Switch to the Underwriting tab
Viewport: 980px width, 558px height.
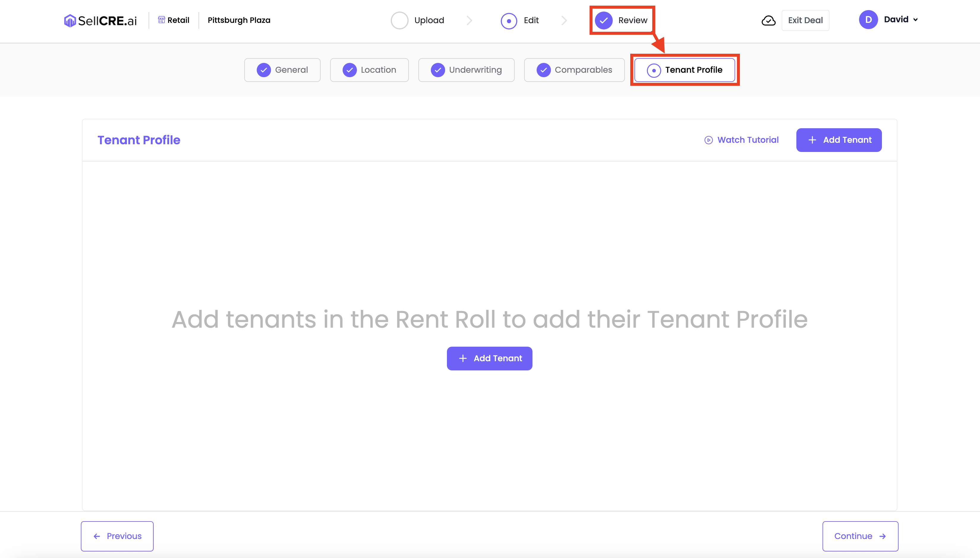tap(466, 70)
